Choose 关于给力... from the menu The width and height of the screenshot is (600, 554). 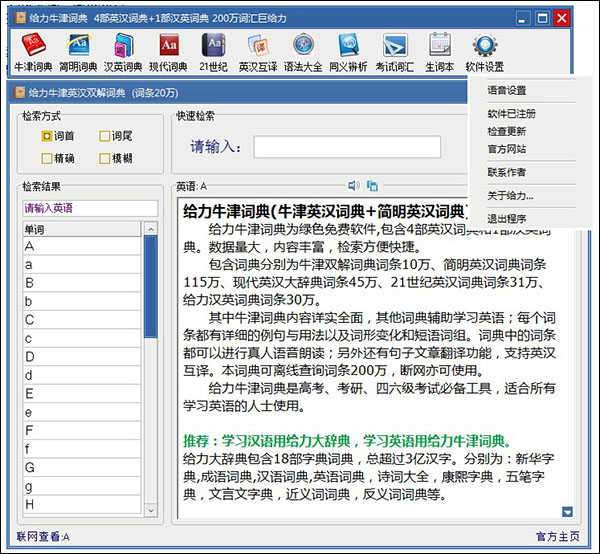point(510,196)
